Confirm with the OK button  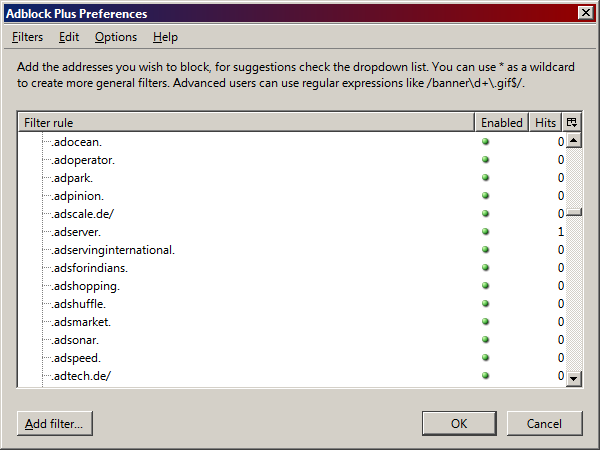tap(459, 424)
